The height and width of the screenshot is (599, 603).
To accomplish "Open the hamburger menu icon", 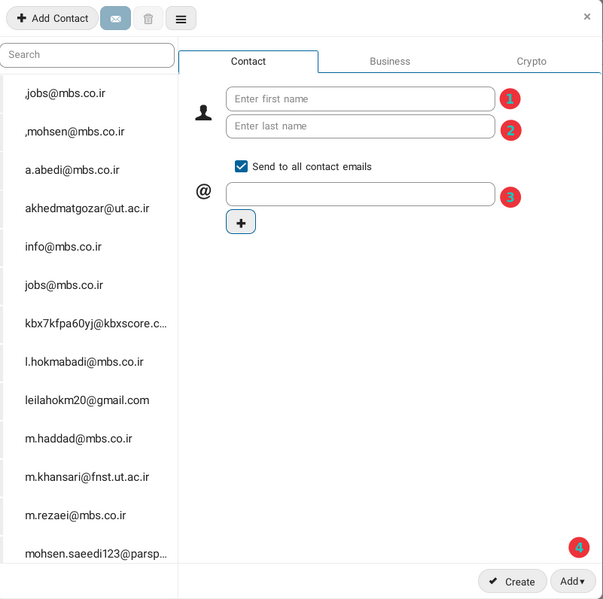I will point(181,18).
